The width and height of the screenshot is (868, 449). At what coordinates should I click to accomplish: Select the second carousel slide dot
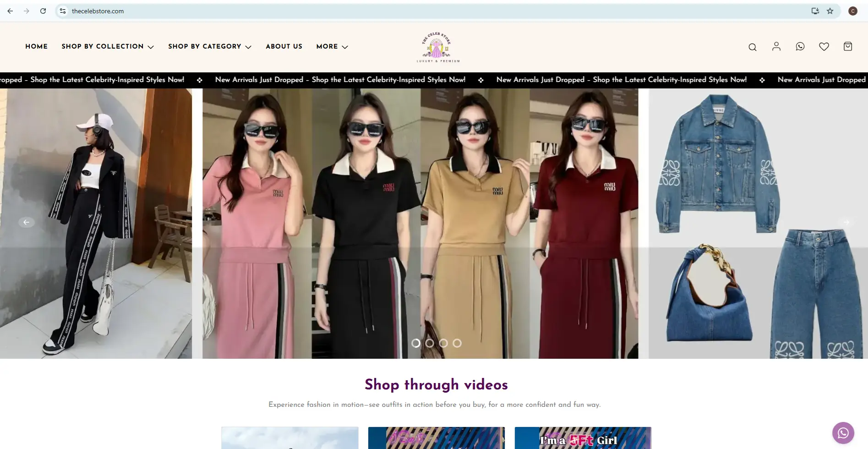click(x=430, y=343)
